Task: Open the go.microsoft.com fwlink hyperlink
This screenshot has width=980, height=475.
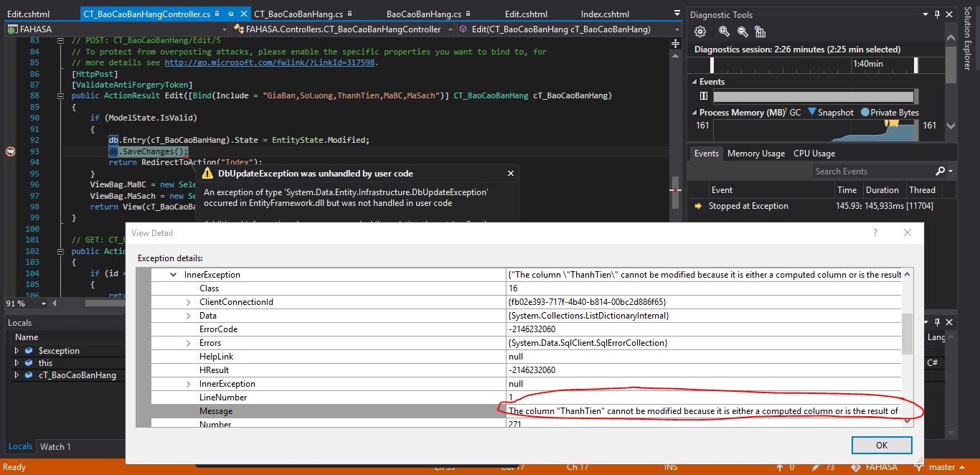Action: coord(270,62)
